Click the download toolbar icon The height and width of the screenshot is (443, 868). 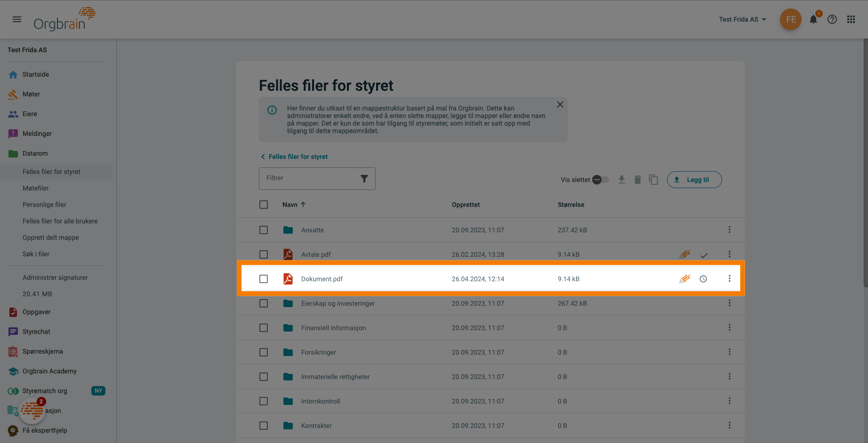[622, 180]
